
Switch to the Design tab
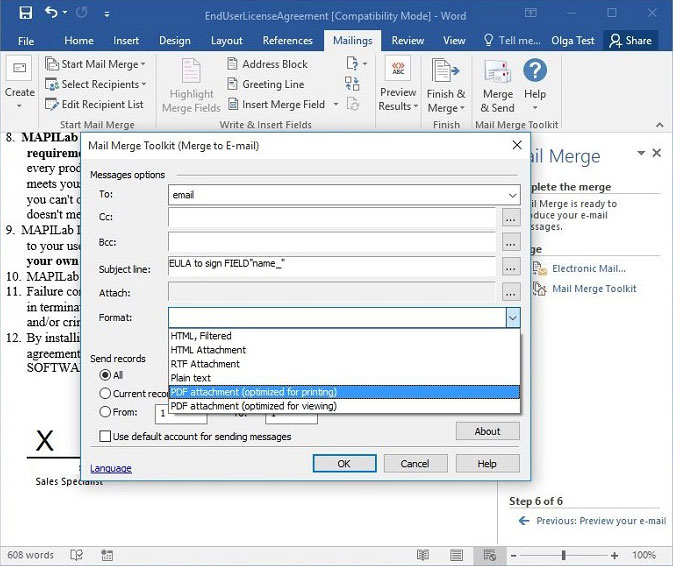click(x=175, y=41)
